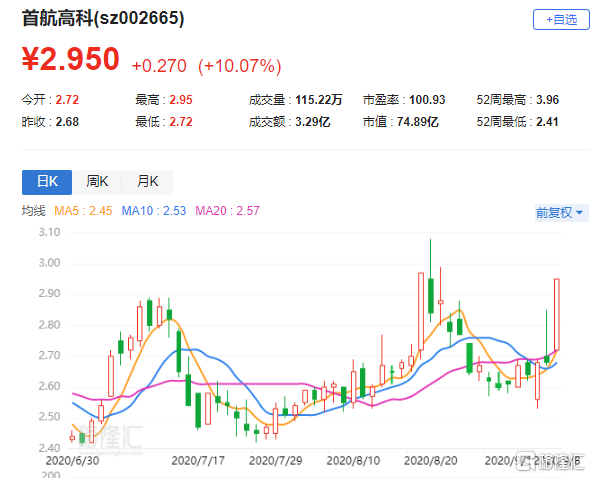Screen dimensions: 591x478
Task: Click the 2020/7/17 date axis label
Action: click(198, 461)
